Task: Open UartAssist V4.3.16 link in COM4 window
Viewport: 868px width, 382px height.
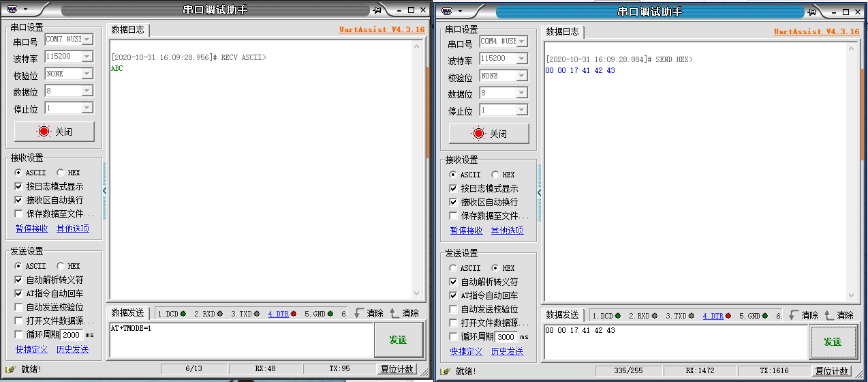Action: pyautogui.click(x=816, y=31)
